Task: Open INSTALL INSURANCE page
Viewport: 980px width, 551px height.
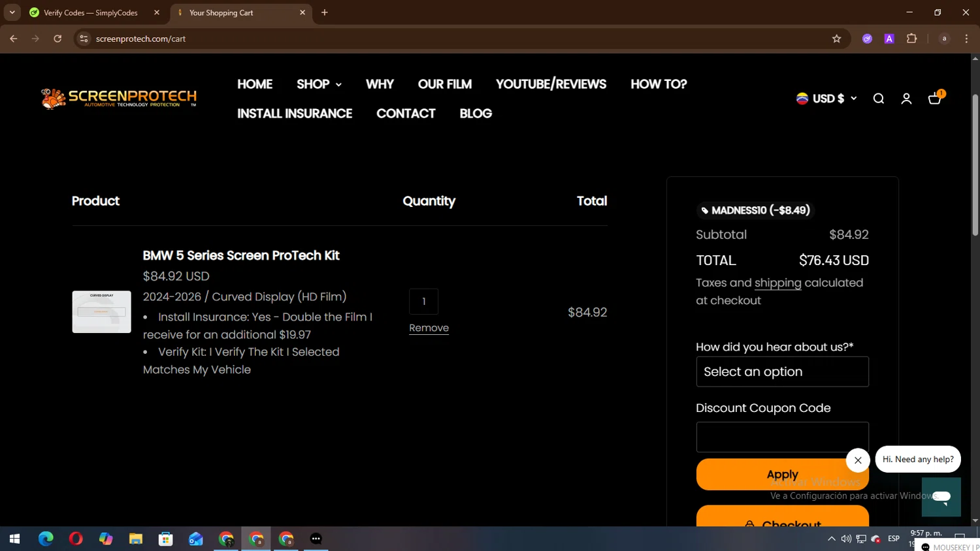Action: (295, 114)
